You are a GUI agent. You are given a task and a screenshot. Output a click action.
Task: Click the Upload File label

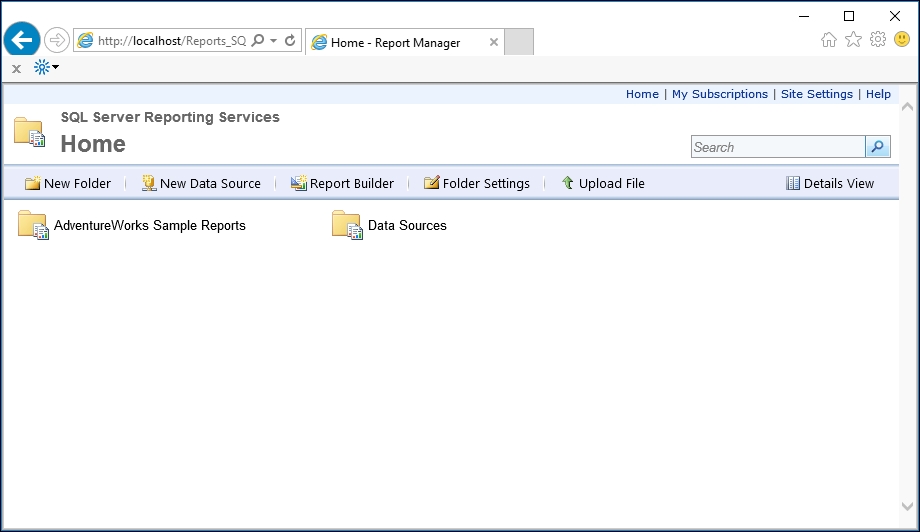(x=611, y=184)
